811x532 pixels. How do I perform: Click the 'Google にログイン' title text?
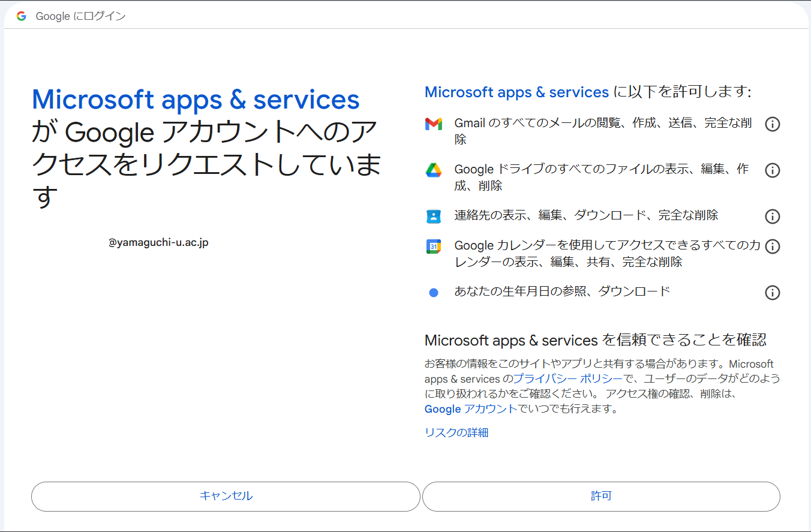(81, 16)
